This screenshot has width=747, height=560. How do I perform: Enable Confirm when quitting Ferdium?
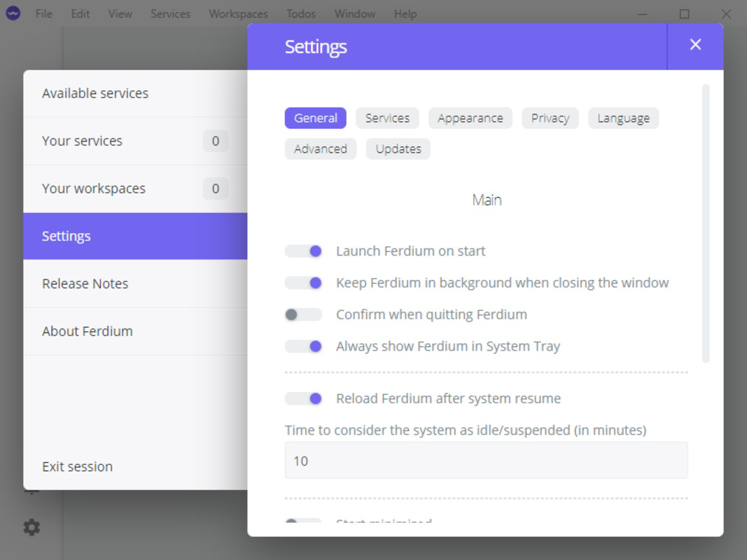pos(303,315)
